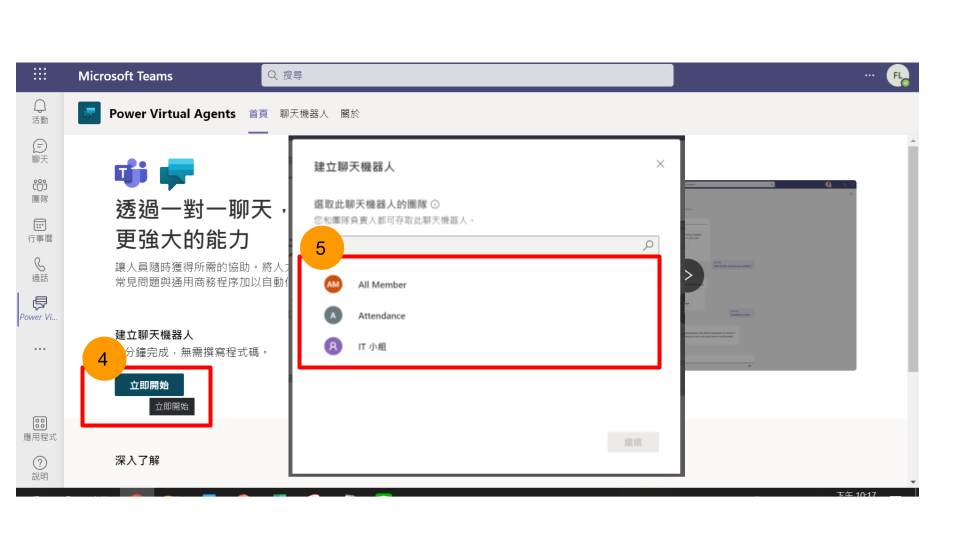Open the Calls section in sidebar
The image size is (960, 540).
click(x=40, y=269)
